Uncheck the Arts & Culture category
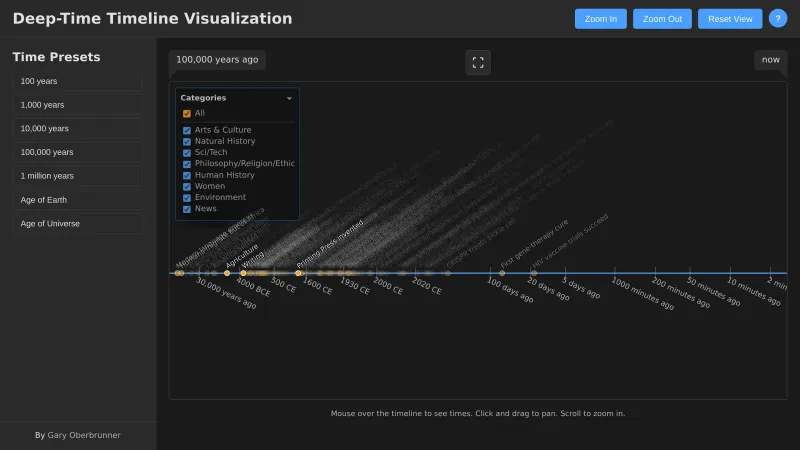800x450 pixels. 187,130
